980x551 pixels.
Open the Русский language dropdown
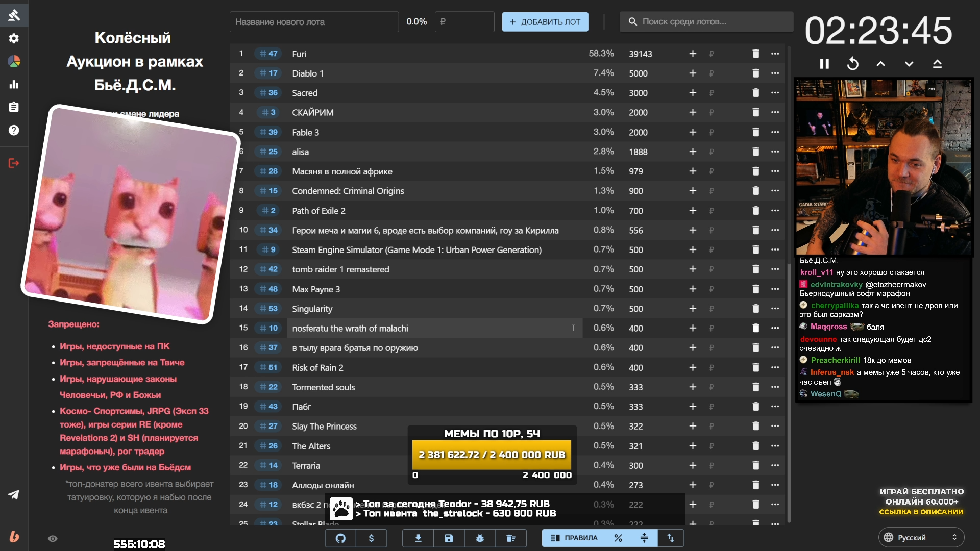click(x=921, y=537)
